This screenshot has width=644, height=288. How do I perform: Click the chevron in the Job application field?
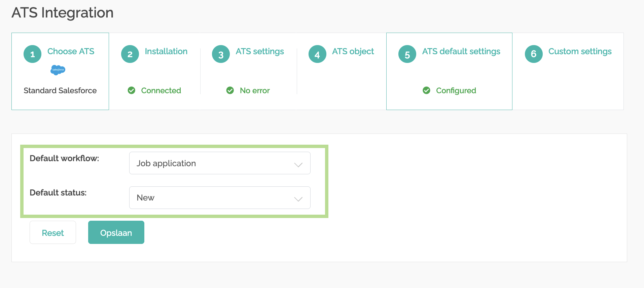tap(298, 165)
